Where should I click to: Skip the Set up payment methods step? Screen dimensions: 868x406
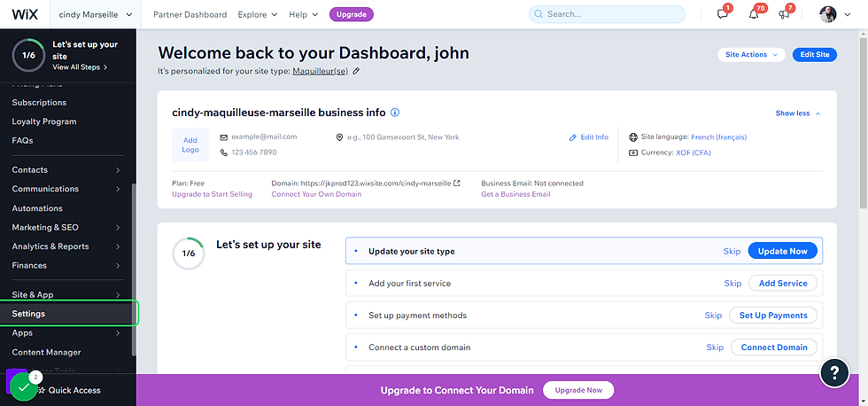(713, 316)
